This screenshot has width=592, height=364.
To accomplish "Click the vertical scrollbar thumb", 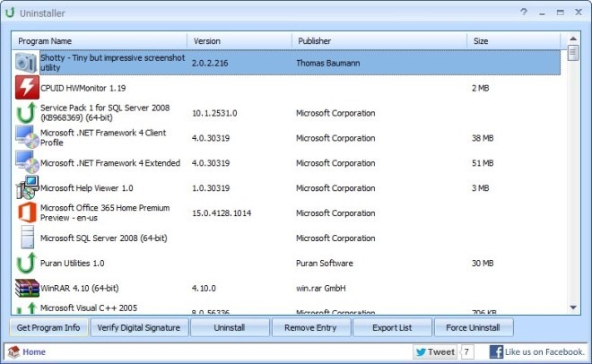I will (x=573, y=53).
